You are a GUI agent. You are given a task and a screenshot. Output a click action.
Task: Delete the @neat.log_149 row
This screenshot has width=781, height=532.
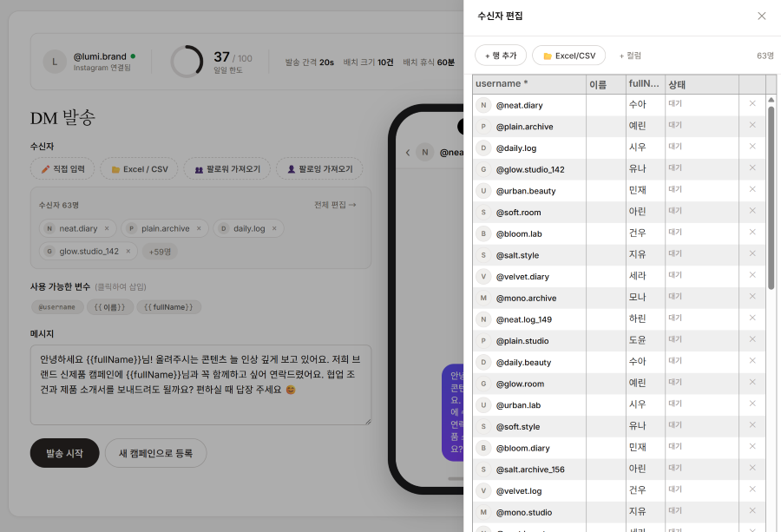(x=752, y=318)
